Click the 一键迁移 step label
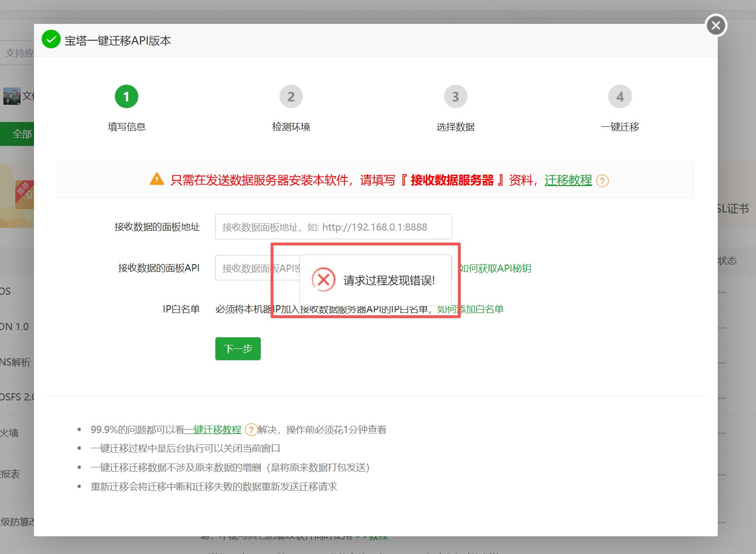Screen dimensions: 756x554 620,127
